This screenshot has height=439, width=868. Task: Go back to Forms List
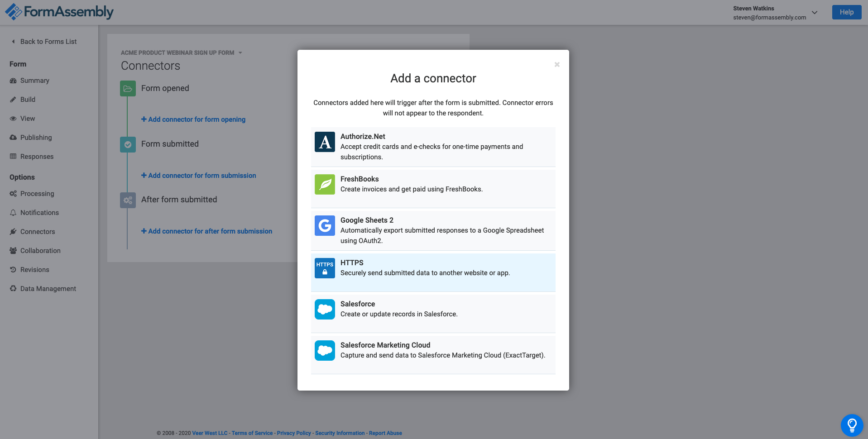[48, 42]
